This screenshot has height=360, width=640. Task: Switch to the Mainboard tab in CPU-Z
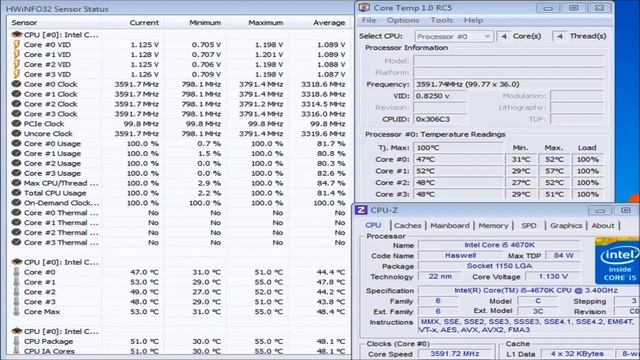450,225
